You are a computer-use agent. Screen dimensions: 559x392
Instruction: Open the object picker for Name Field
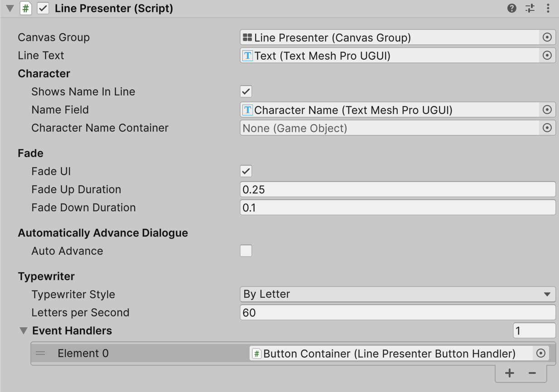click(x=547, y=110)
